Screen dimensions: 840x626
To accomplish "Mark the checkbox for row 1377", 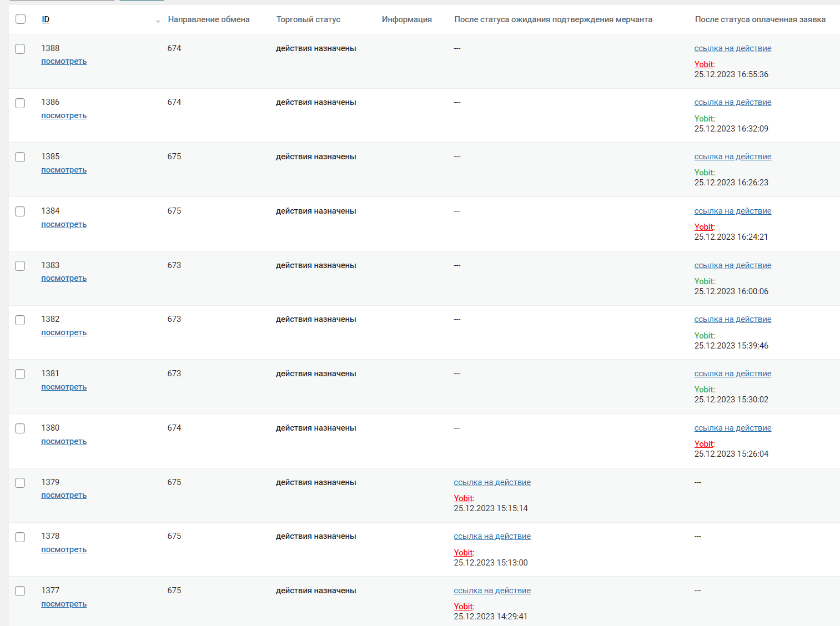I will tap(20, 591).
